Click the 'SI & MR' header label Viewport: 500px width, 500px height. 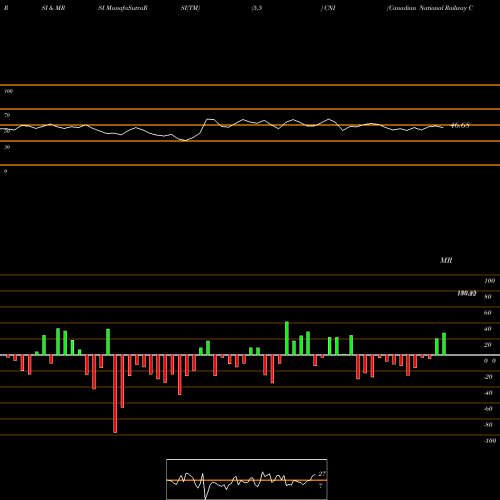point(53,8)
